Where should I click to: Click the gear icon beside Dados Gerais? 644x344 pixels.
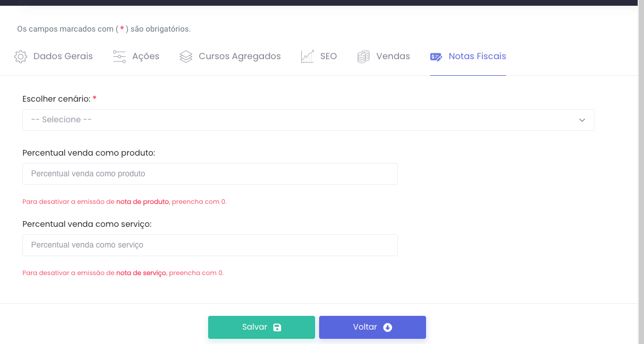pos(21,57)
